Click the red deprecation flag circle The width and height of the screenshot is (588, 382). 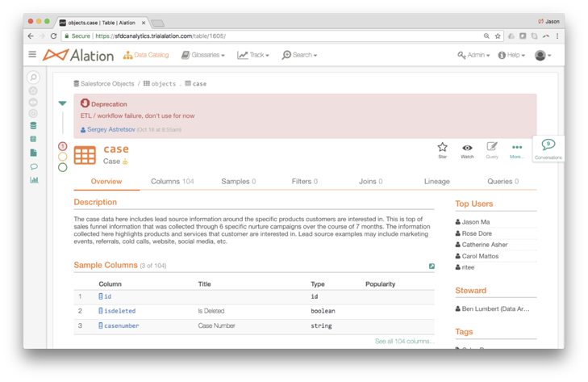coord(63,146)
